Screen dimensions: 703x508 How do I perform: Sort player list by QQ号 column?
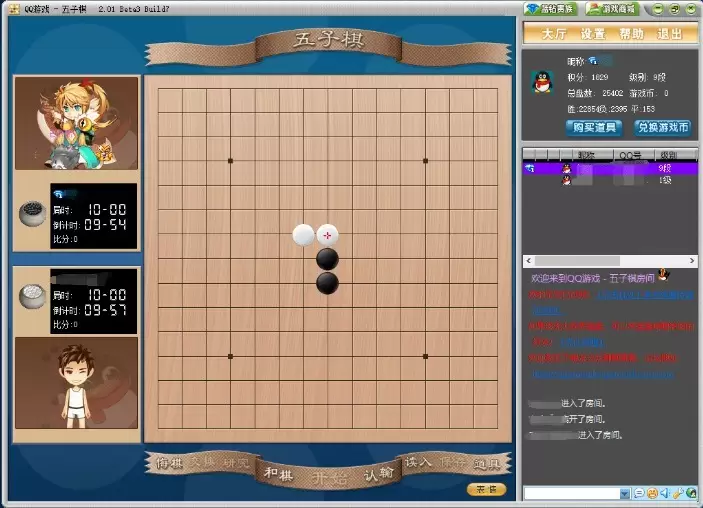click(633, 155)
